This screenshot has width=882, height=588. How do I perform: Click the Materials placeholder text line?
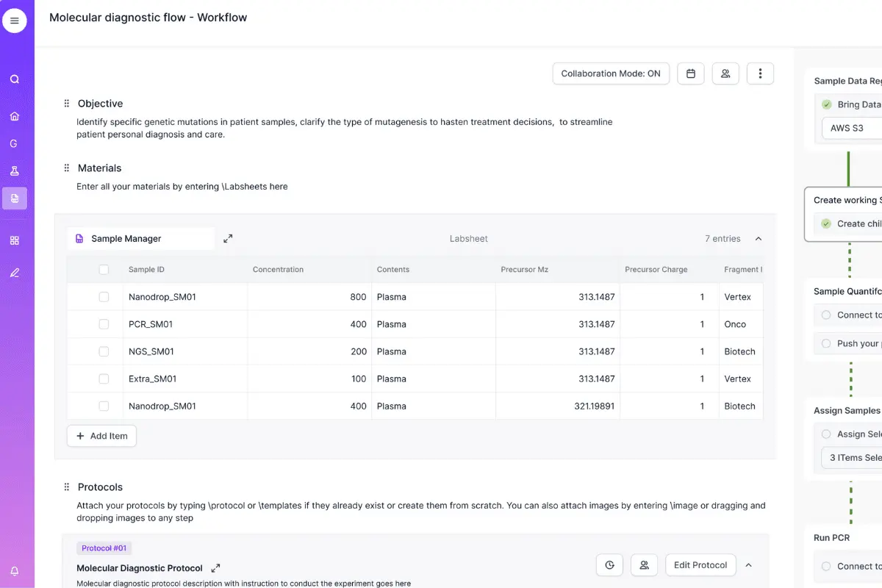(182, 187)
